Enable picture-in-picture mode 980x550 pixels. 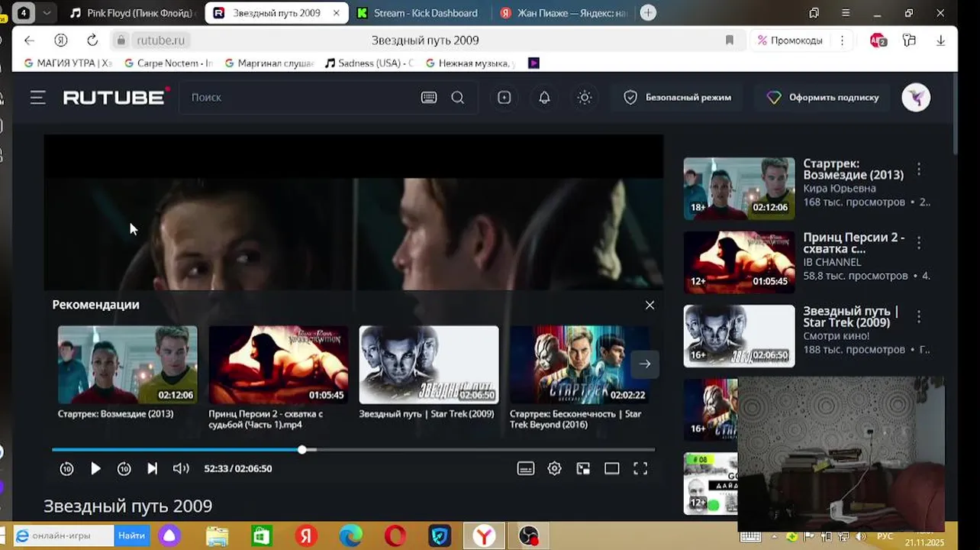(583, 469)
